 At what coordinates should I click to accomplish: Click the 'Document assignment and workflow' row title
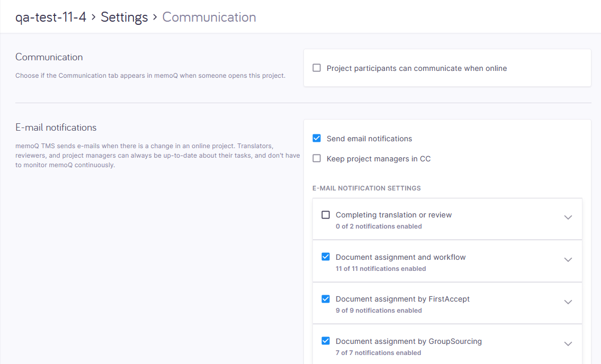point(400,257)
